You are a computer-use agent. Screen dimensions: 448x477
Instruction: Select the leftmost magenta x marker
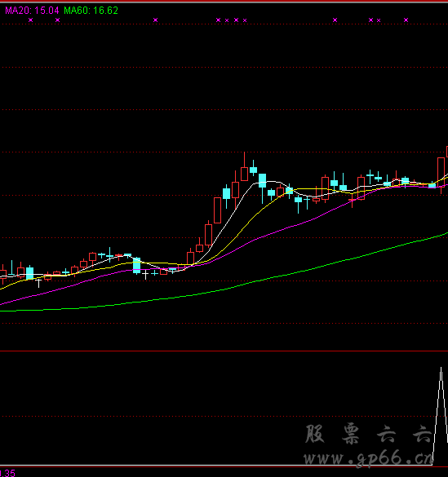pyautogui.click(x=30, y=20)
